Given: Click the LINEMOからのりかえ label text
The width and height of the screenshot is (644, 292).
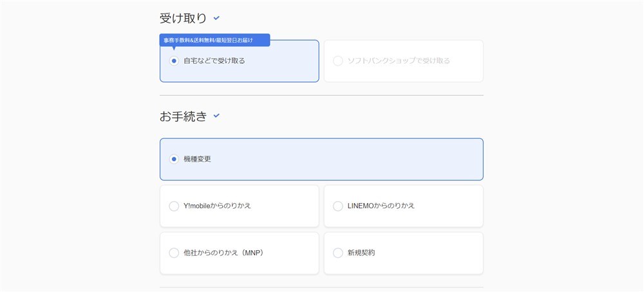Looking at the screenshot, I should click(381, 206).
